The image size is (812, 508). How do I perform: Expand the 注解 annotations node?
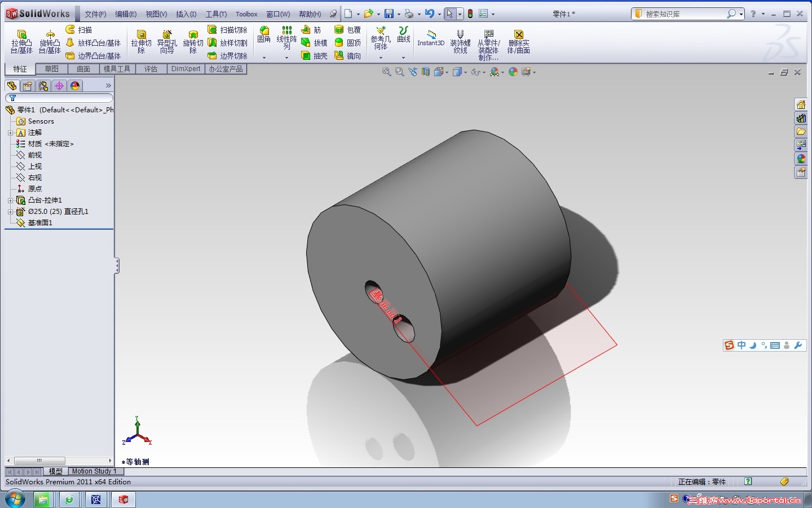[10, 133]
